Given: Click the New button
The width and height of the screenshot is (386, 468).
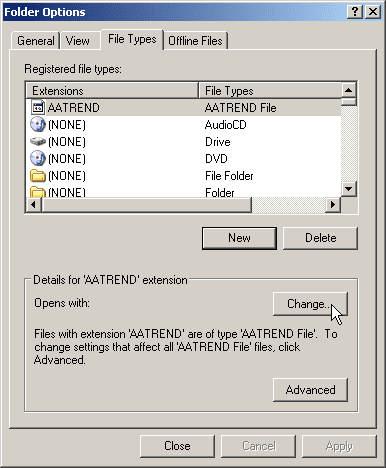Looking at the screenshot, I should (x=239, y=238).
